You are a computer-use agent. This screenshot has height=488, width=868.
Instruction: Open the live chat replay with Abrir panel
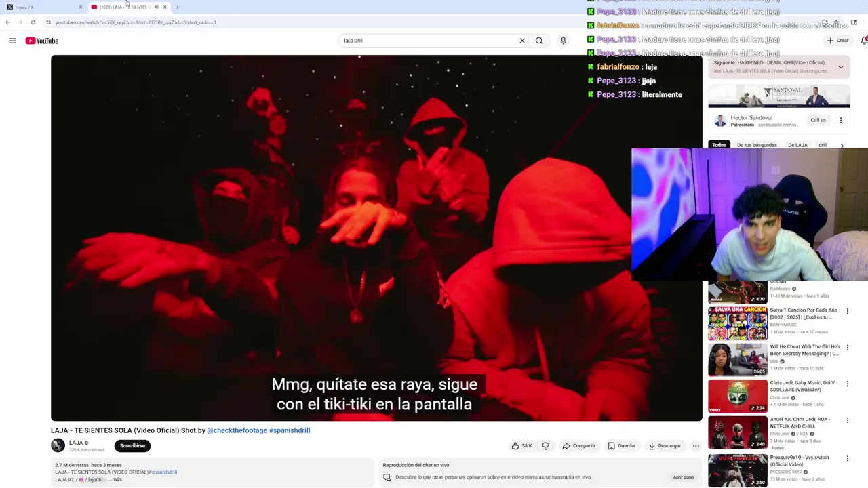coord(684,477)
